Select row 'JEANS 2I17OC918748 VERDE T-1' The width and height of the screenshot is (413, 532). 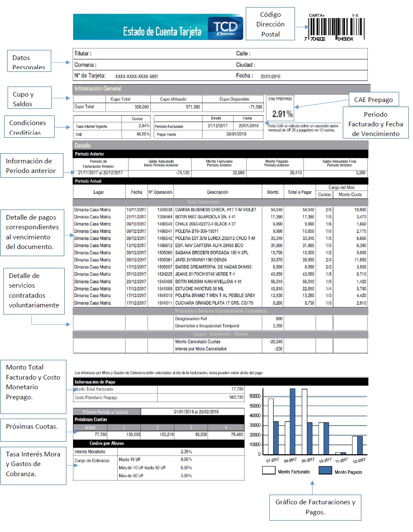220,274
